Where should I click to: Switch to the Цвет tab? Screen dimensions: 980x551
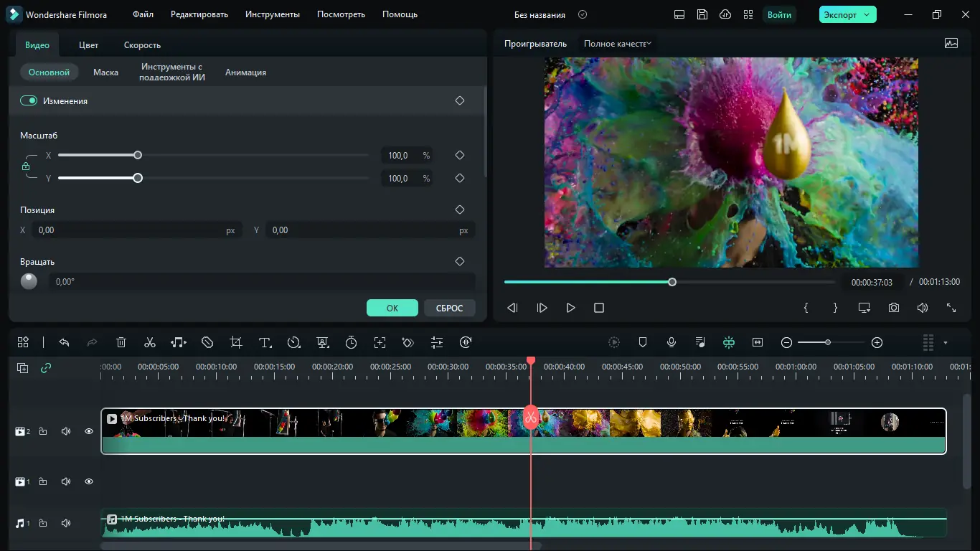coord(88,44)
